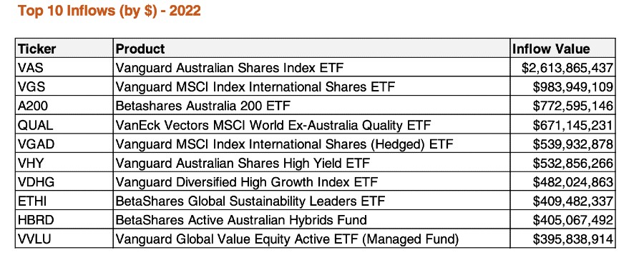The width and height of the screenshot is (644, 270).
Task: Select Vanguard Australian Shares Index ETF cell
Action: pyautogui.click(x=311, y=67)
